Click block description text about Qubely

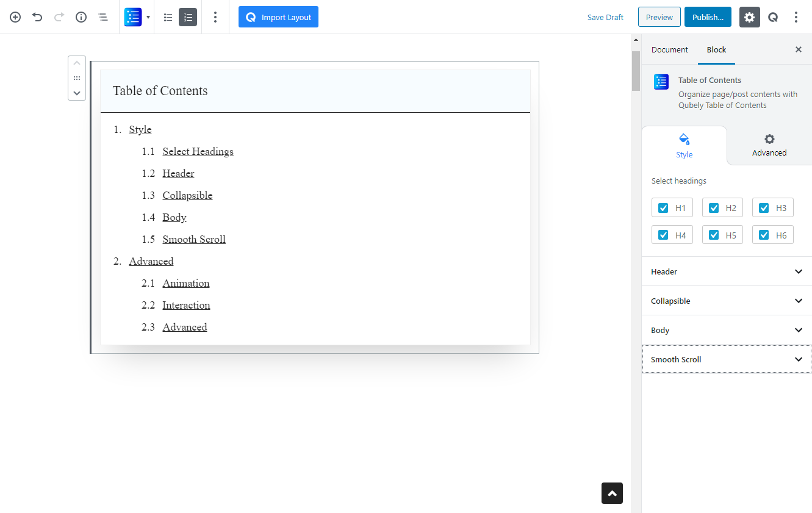coord(738,99)
